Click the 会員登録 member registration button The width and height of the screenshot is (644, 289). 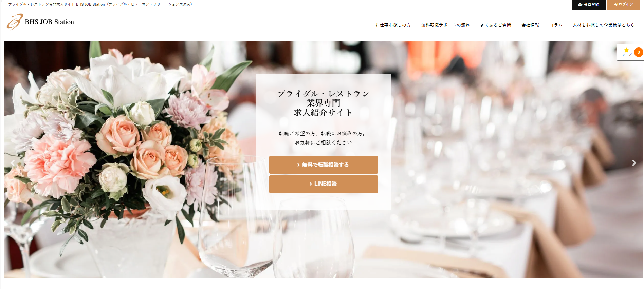coord(589,5)
